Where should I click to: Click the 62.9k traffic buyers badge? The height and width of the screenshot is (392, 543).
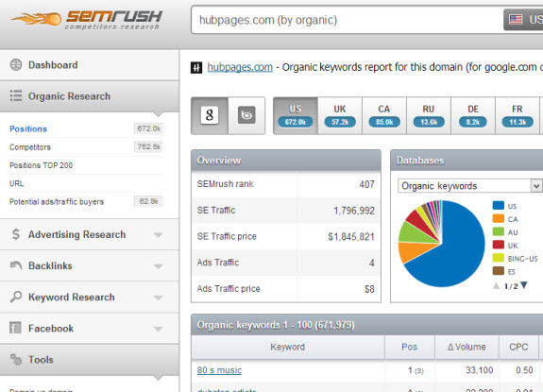(x=148, y=201)
